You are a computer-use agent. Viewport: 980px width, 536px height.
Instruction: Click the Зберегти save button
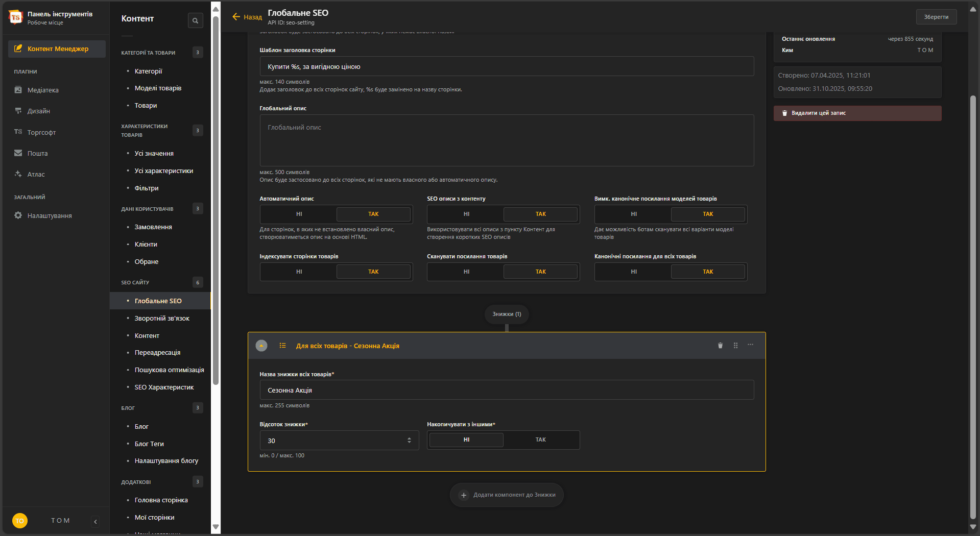(936, 17)
